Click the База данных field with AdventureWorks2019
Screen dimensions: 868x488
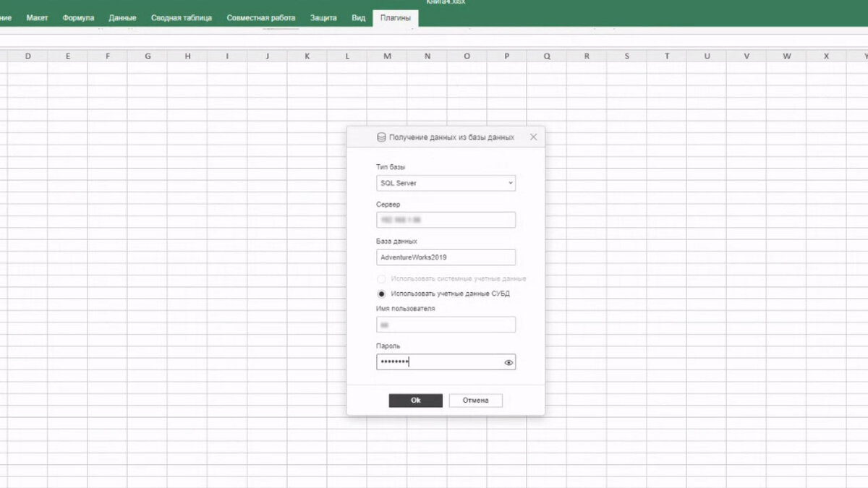(446, 257)
